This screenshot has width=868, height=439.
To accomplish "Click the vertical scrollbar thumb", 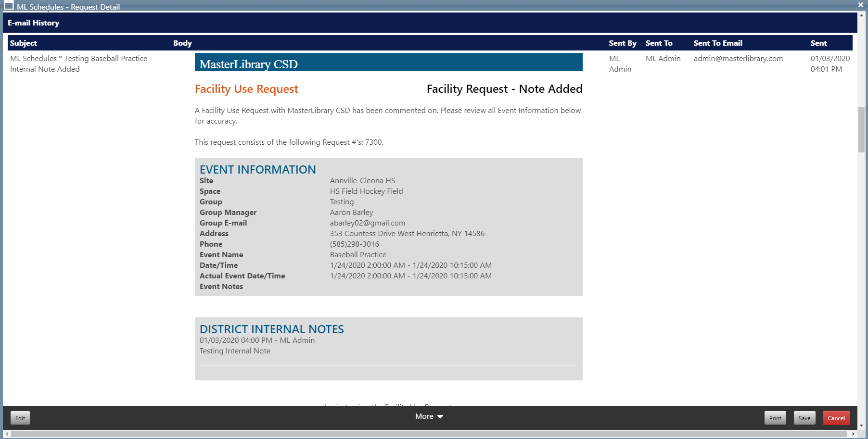I will 861,130.
